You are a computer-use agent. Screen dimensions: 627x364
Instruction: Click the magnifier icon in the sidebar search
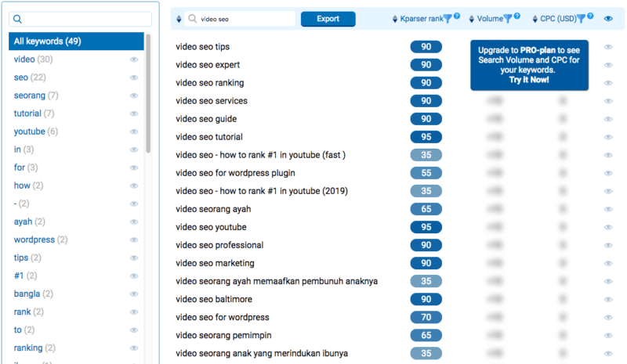tap(18, 19)
